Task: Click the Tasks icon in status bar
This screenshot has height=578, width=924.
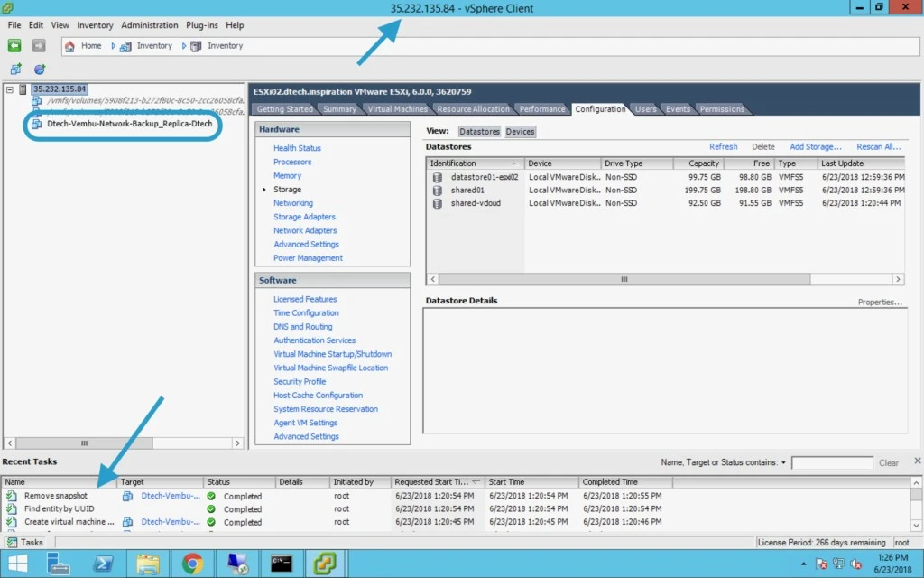Action: (12, 542)
